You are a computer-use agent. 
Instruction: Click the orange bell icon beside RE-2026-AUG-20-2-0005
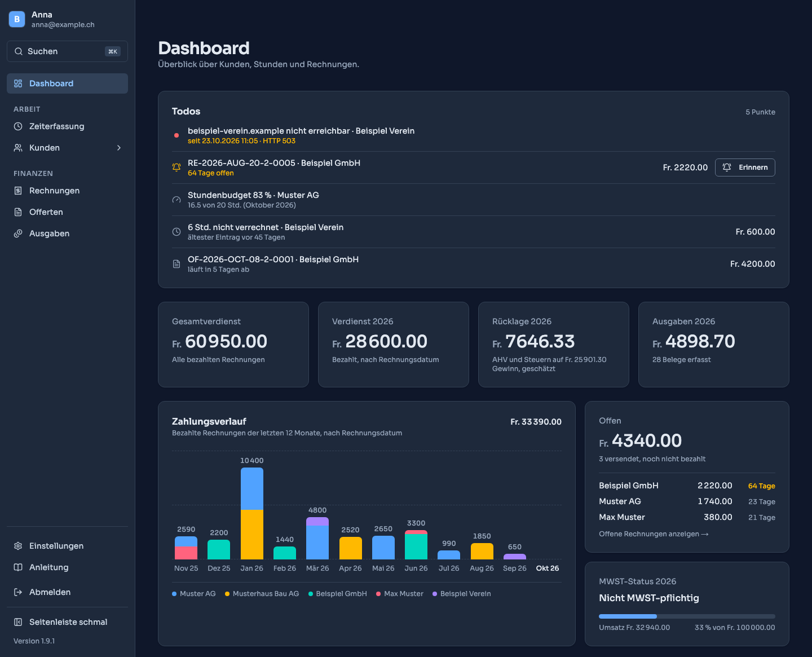point(176,167)
